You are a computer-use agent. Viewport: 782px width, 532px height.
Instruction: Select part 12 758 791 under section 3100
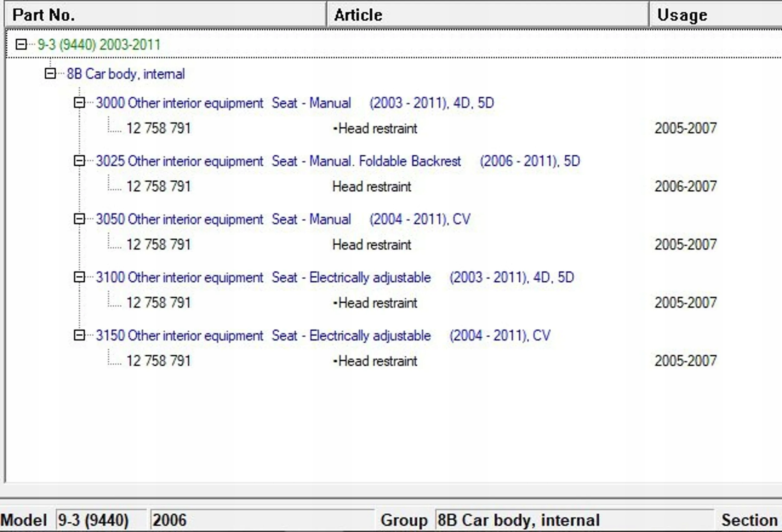[x=159, y=303]
